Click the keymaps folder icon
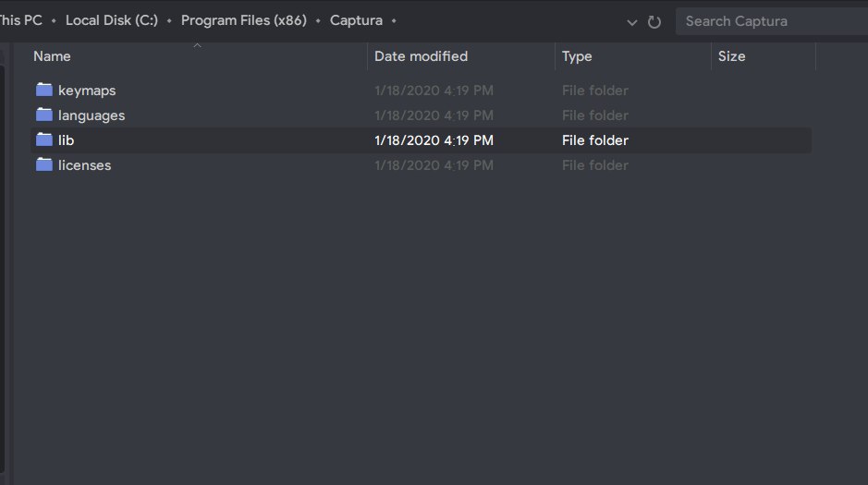This screenshot has width=868, height=485. click(x=44, y=90)
